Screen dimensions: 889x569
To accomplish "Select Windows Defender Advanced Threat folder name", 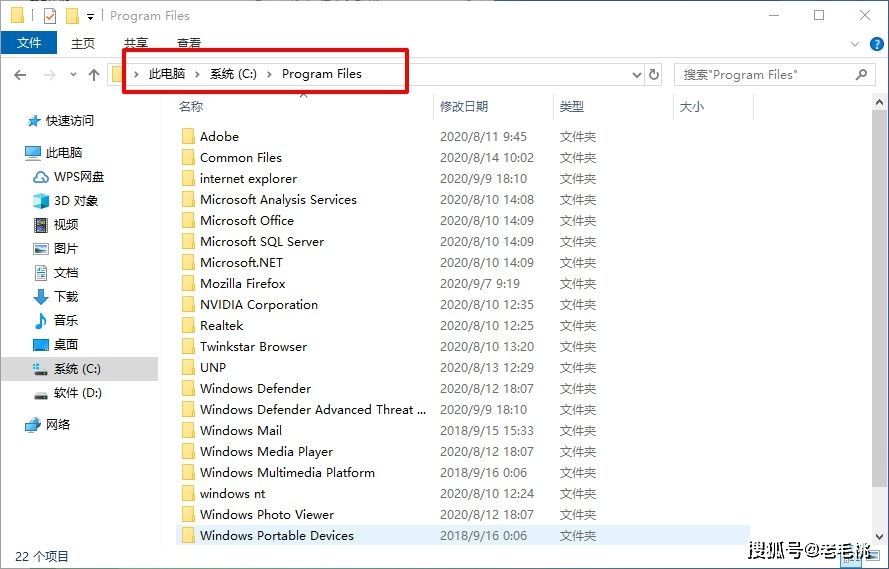I will (x=313, y=410).
